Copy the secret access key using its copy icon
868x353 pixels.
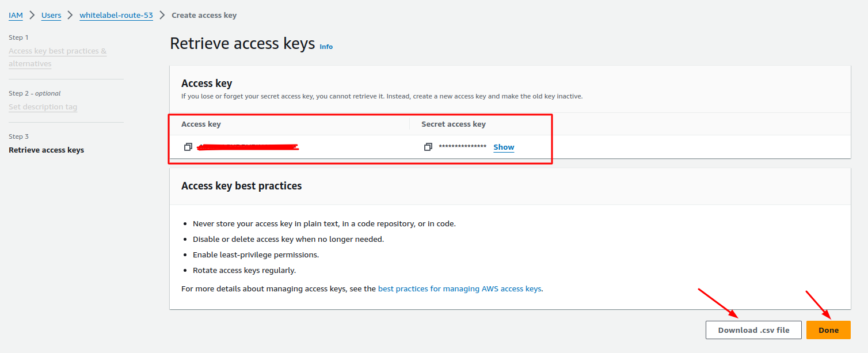[428, 147]
